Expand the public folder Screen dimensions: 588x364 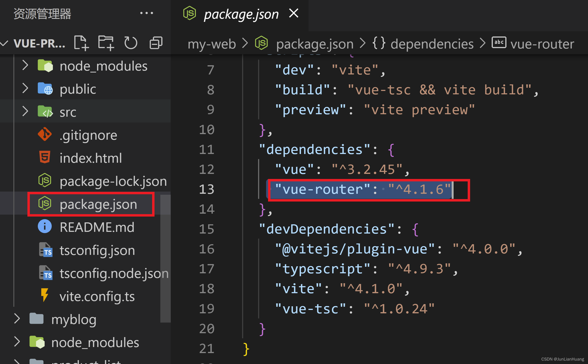[25, 88]
